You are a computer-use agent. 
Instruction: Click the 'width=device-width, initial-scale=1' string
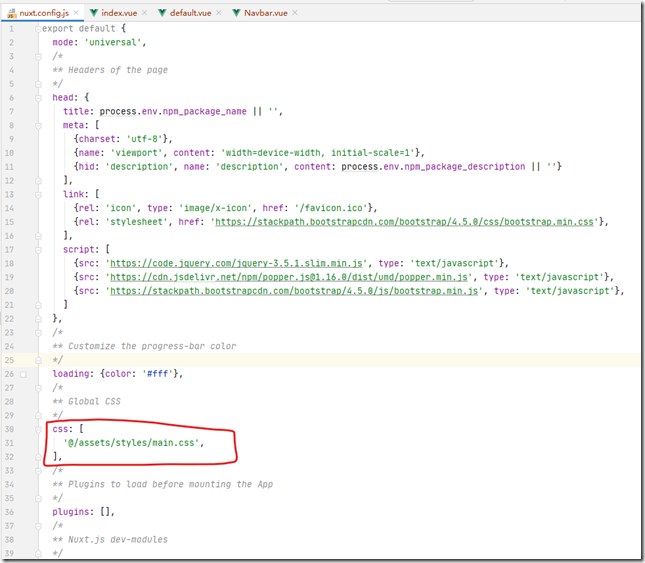pyautogui.click(x=318, y=153)
